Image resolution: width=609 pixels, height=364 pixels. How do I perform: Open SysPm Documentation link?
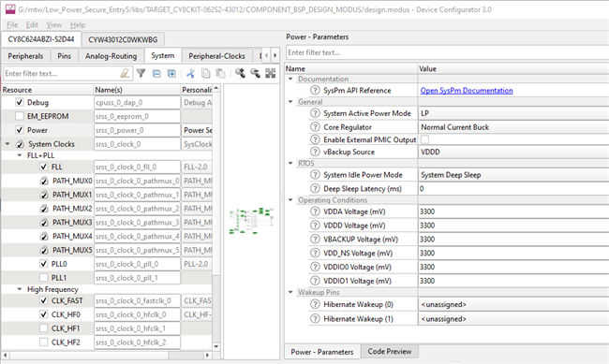click(x=467, y=91)
